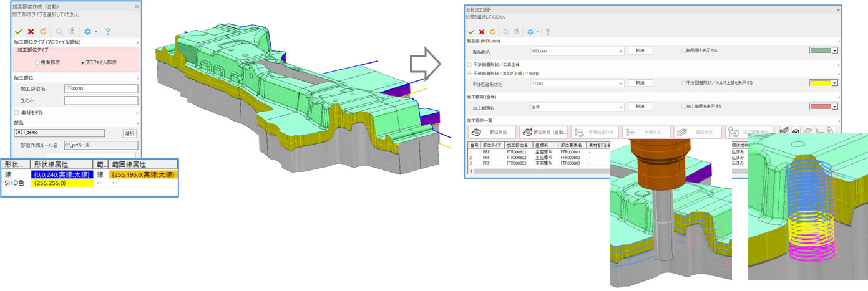The image size is (868, 291).
Task: Click magnifier search icon in 加工部位作成 toolbar
Action: click(60, 31)
